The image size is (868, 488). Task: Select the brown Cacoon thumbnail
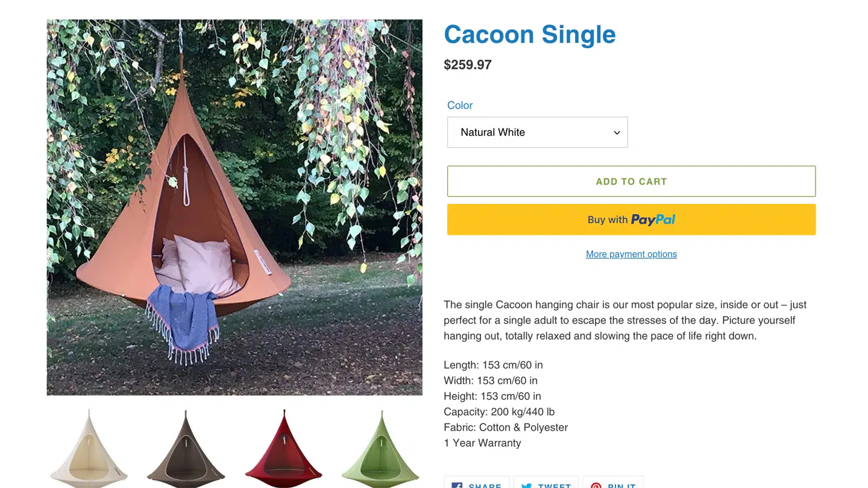(186, 449)
